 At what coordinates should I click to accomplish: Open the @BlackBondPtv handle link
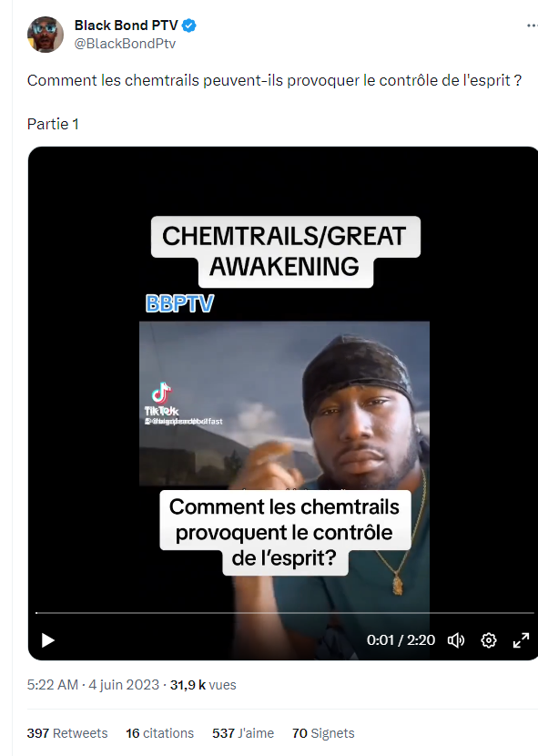tap(125, 44)
